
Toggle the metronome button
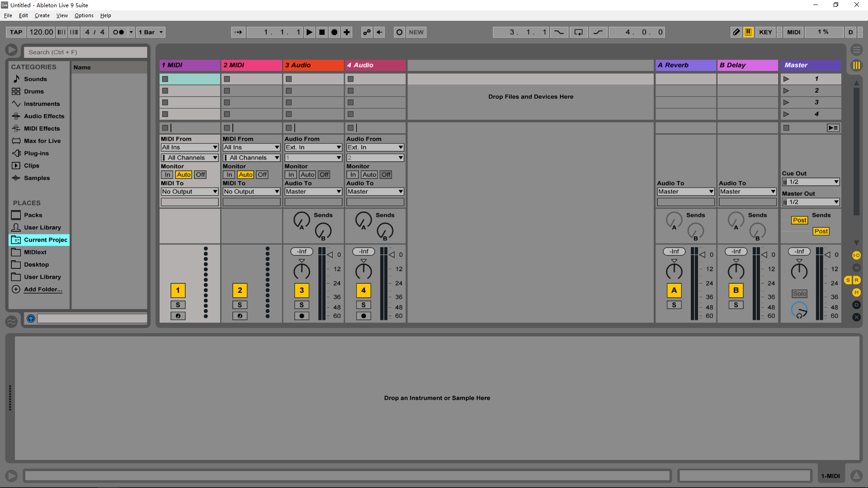[118, 32]
